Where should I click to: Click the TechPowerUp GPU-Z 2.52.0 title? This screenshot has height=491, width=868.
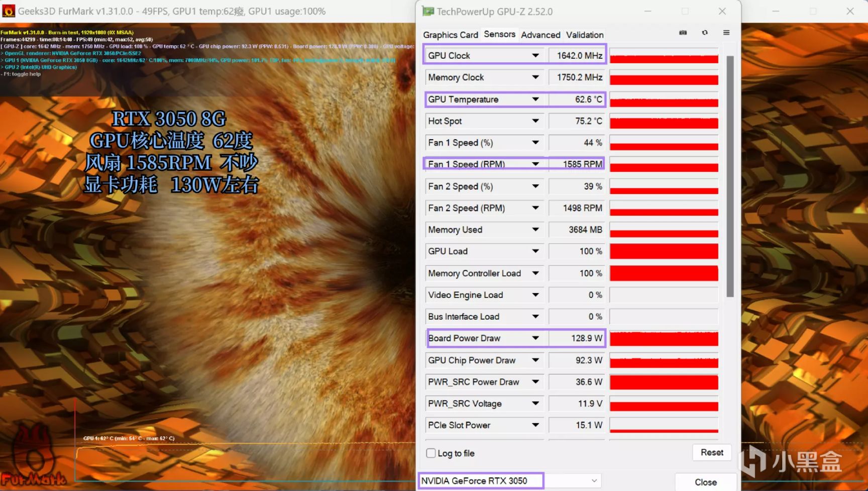tap(494, 11)
